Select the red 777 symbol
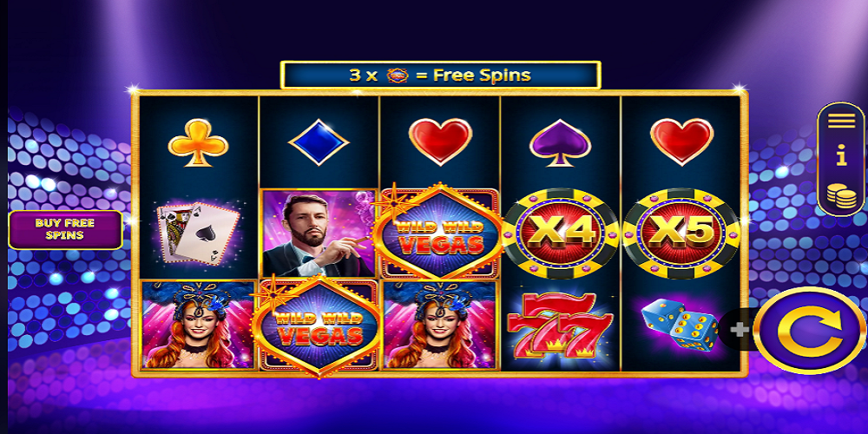The width and height of the screenshot is (868, 434). coord(560,326)
